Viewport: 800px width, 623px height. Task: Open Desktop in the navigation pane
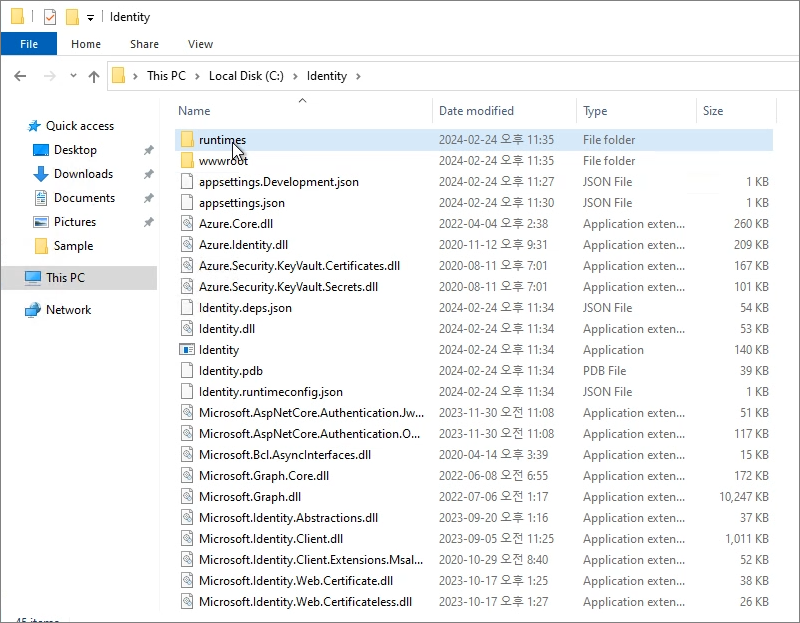pos(75,149)
